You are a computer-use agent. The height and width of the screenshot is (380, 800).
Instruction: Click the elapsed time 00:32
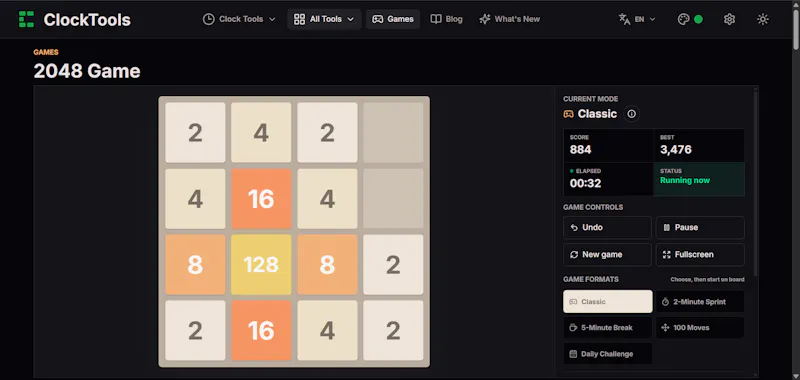pyautogui.click(x=585, y=184)
